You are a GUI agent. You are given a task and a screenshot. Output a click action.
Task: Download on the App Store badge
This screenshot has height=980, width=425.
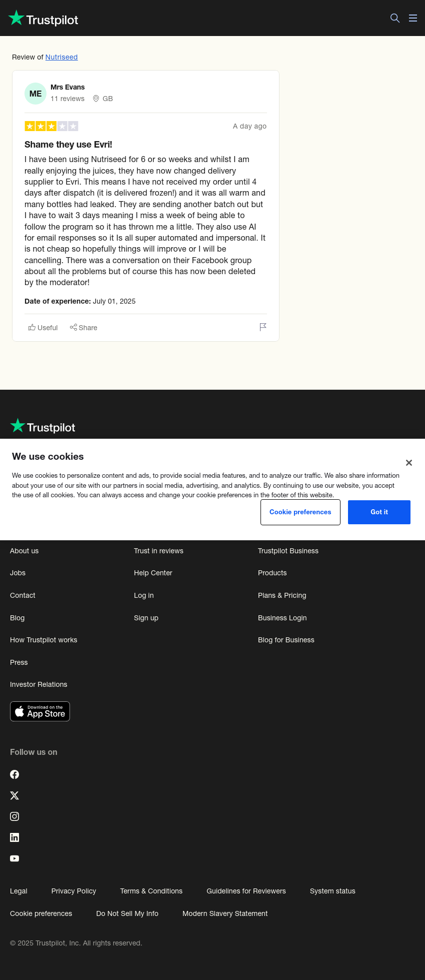pos(40,711)
